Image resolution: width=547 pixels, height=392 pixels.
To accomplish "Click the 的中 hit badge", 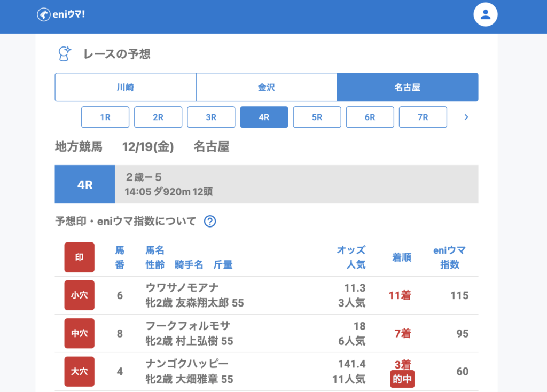I will tap(402, 379).
